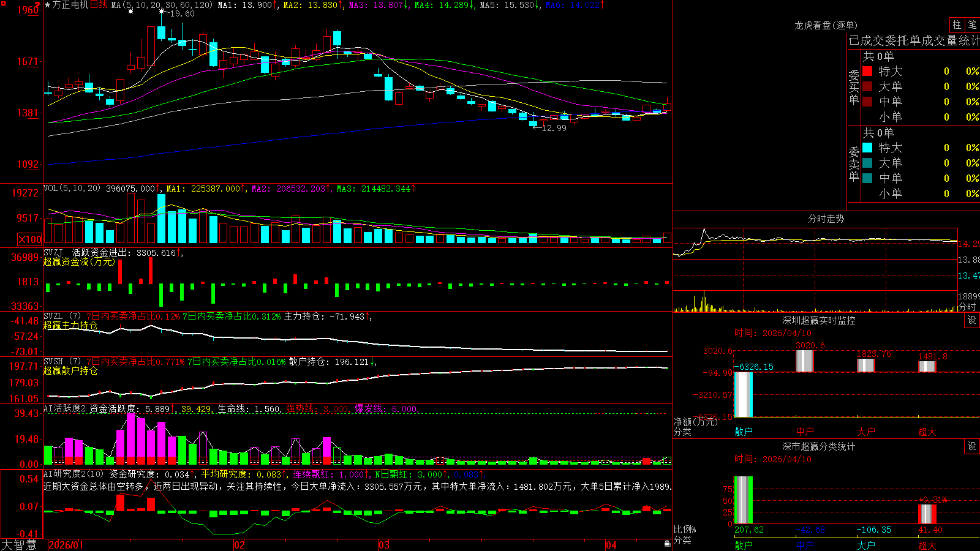Switch order chart to 柱 bar mode
The width and height of the screenshot is (980, 551).
(x=957, y=24)
